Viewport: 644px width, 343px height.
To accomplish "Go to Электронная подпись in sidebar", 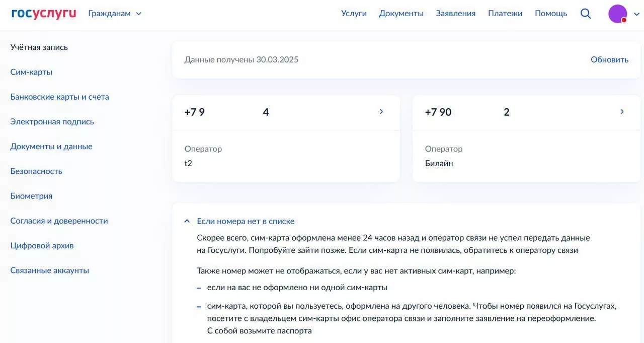I will pos(52,121).
